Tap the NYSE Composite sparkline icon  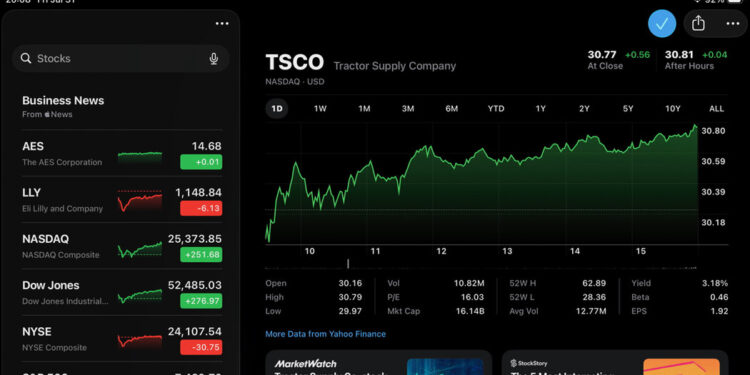pos(140,341)
